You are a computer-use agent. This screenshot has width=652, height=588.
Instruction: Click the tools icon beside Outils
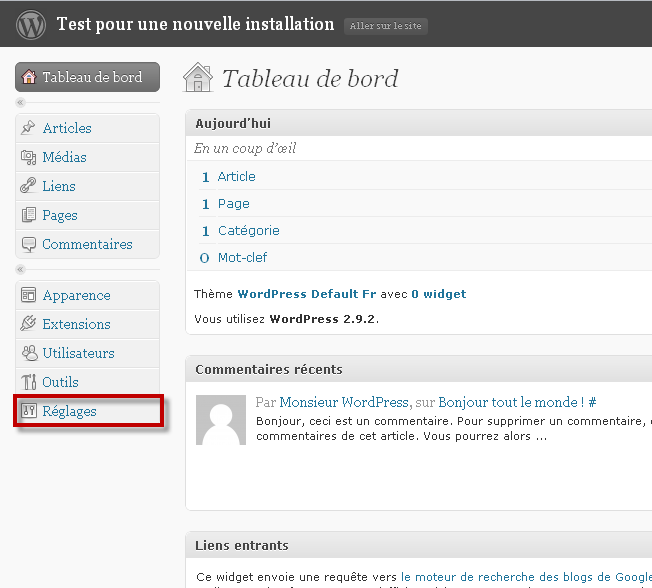(29, 382)
